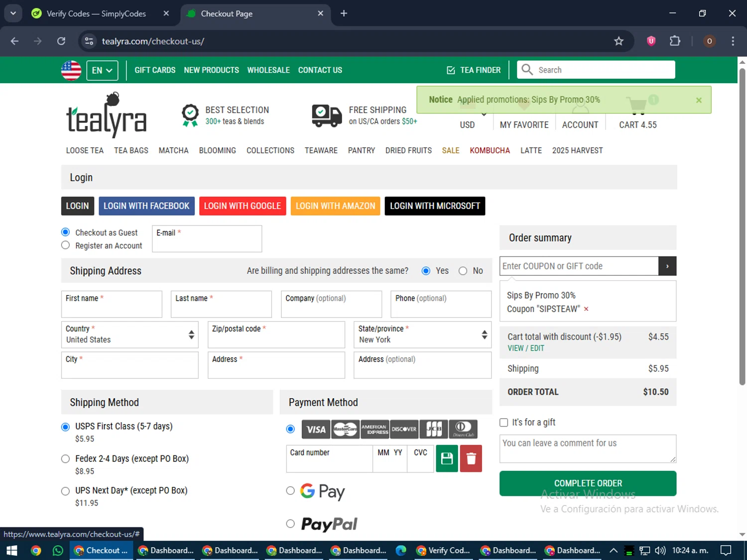Open Microsoft Edge from the taskbar

[x=400, y=551]
